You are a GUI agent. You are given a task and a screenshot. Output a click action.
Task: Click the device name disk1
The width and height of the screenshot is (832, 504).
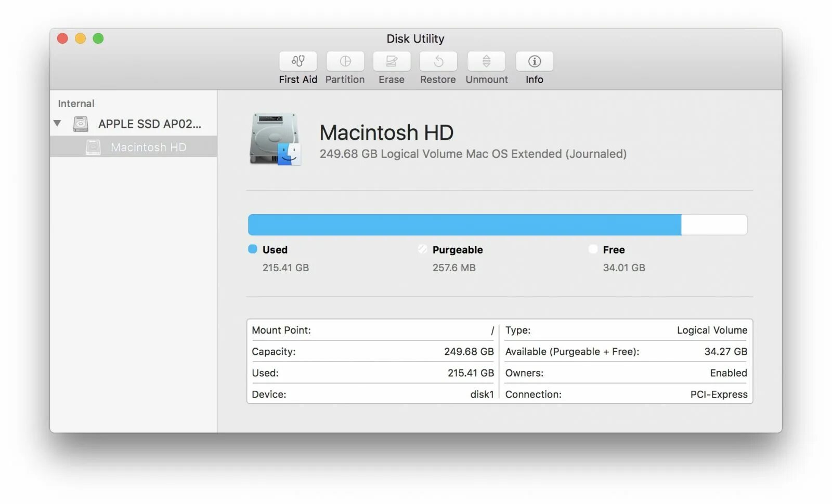481,394
